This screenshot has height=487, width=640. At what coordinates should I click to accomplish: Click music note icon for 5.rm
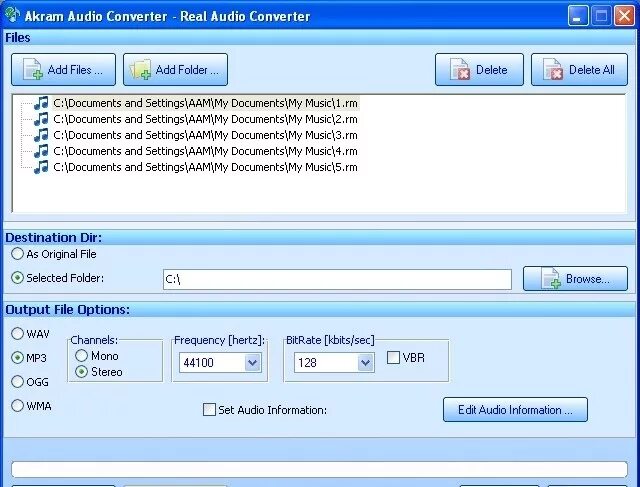click(x=41, y=167)
